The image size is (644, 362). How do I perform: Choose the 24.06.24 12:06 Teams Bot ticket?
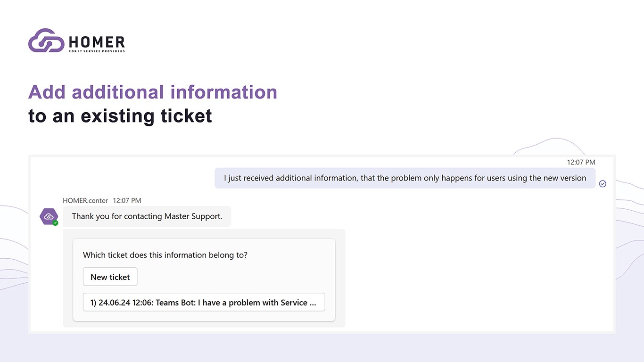pyautogui.click(x=204, y=303)
